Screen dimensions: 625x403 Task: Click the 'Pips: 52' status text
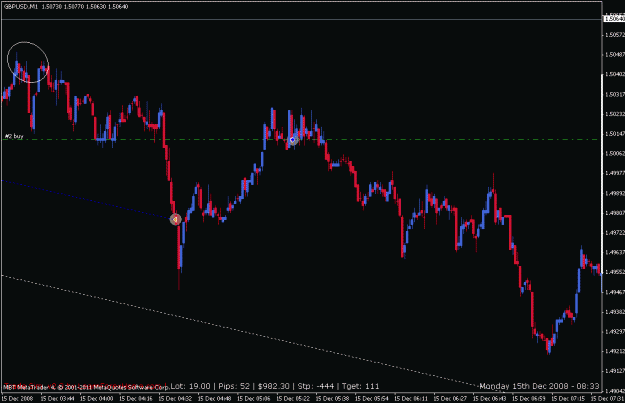click(234, 386)
